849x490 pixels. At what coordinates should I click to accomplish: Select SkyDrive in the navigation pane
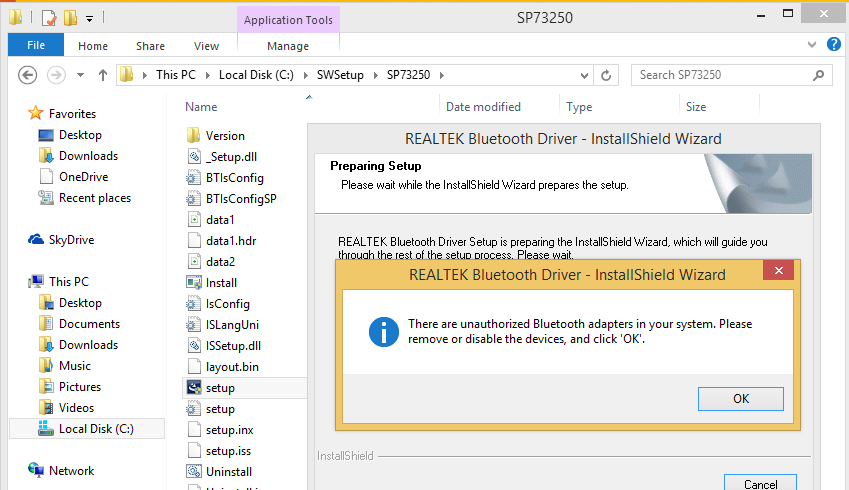click(71, 240)
